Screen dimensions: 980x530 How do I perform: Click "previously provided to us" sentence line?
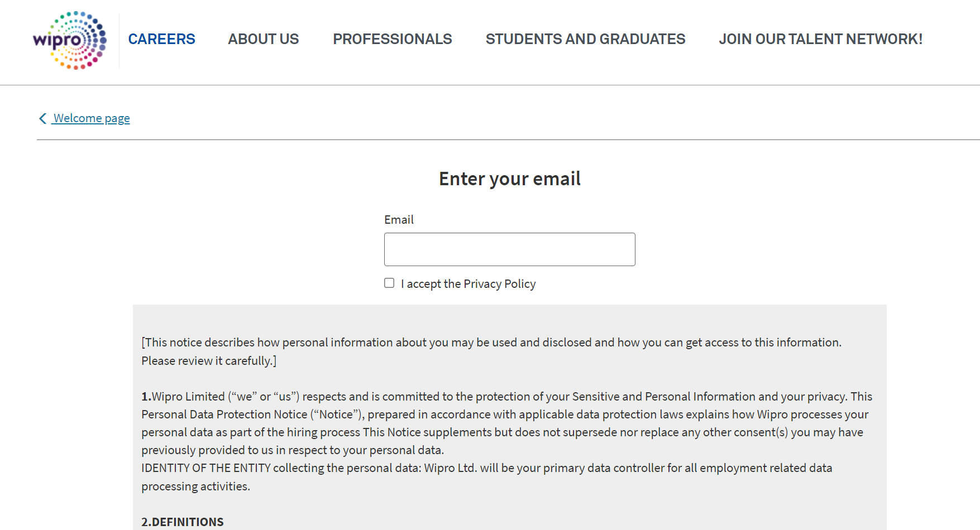(292, 450)
